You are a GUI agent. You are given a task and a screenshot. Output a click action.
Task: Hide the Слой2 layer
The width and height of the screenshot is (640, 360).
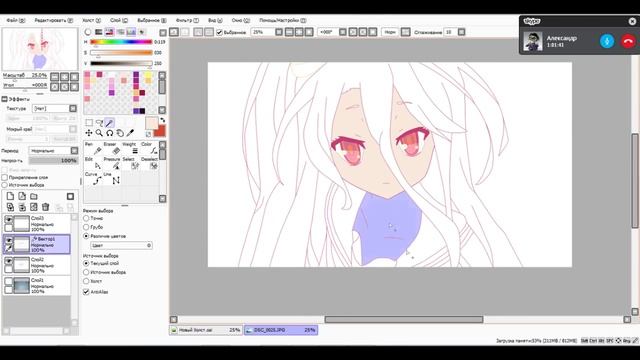[9, 261]
